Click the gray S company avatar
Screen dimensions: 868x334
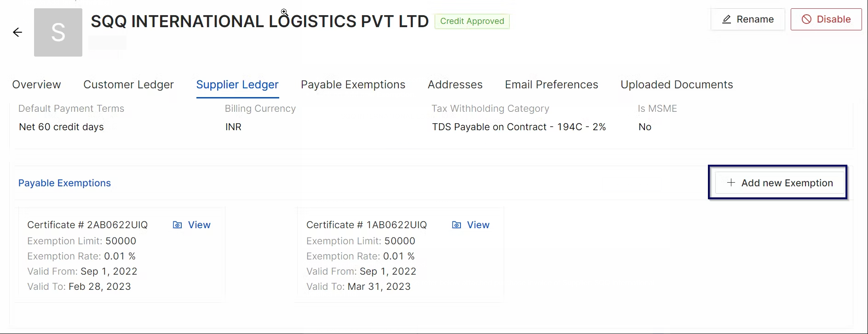[x=58, y=32]
